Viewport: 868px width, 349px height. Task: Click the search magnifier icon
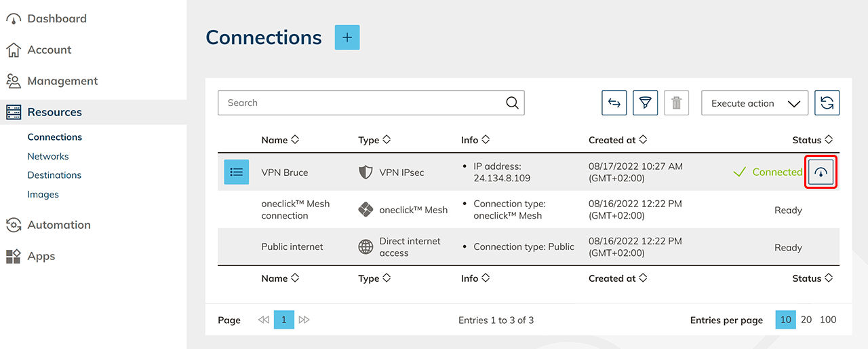(x=513, y=103)
